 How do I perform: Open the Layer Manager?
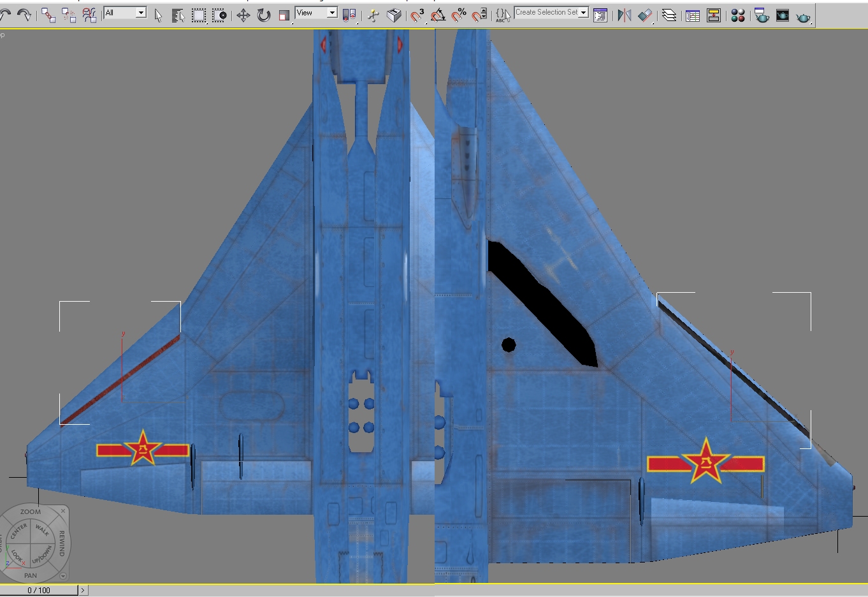tap(669, 15)
